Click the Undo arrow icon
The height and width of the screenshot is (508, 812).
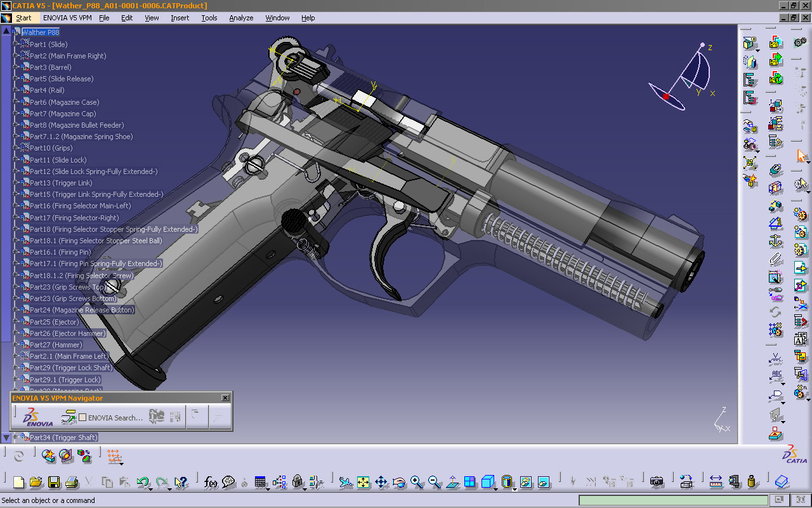(143, 483)
